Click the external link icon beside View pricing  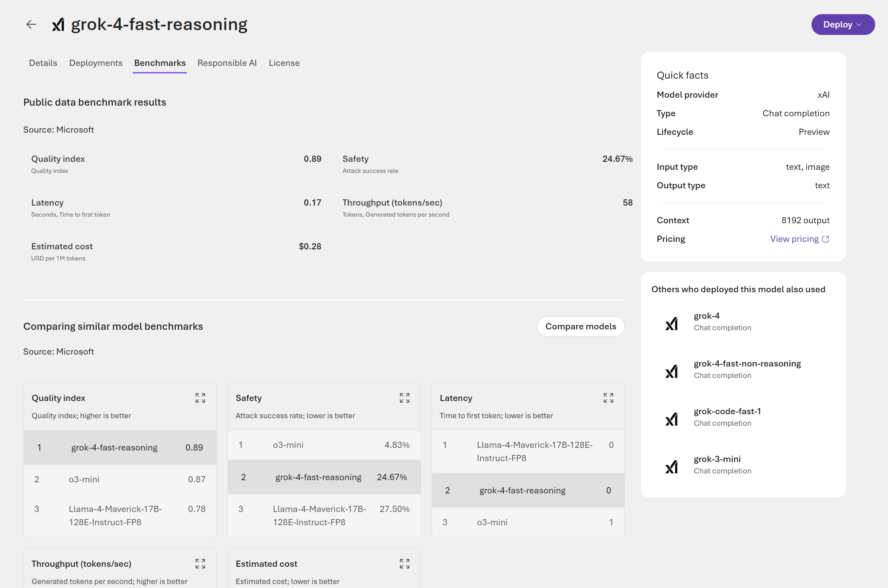click(826, 239)
